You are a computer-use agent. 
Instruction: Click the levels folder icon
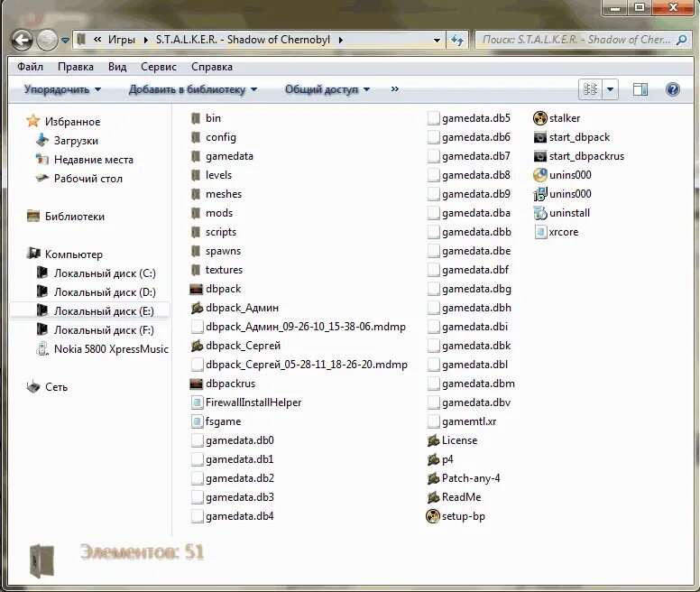[x=196, y=175]
